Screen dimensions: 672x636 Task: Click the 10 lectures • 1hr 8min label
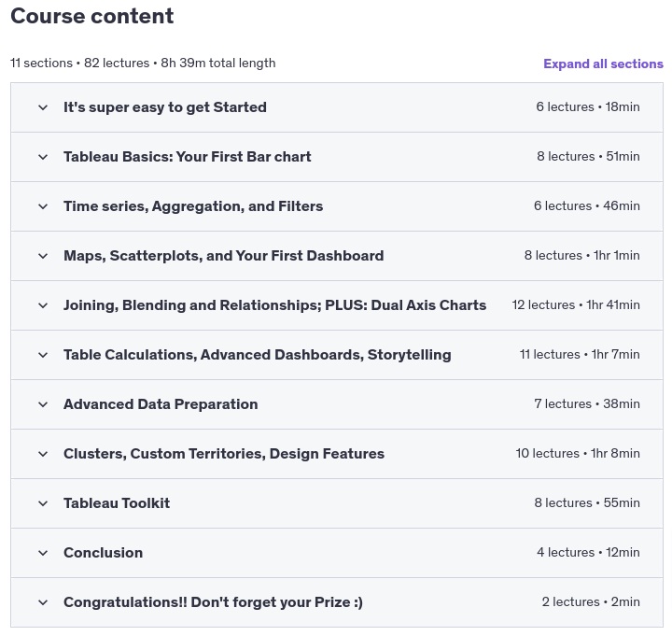click(578, 453)
